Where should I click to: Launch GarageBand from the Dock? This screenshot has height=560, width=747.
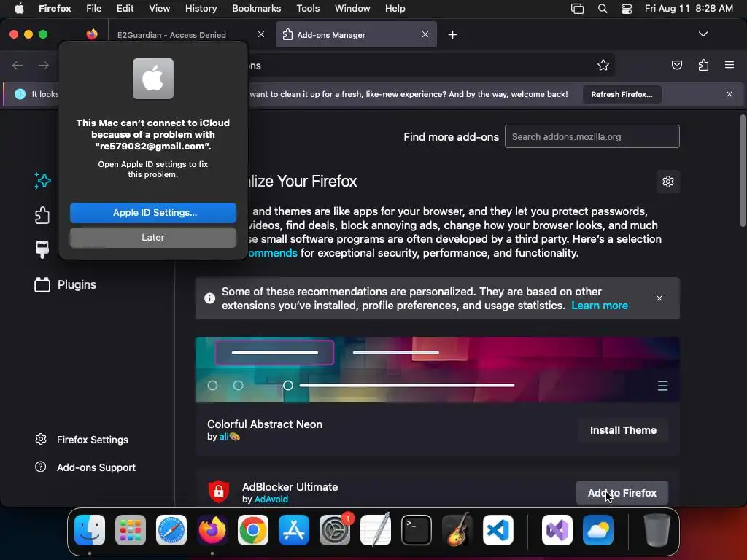tap(457, 530)
